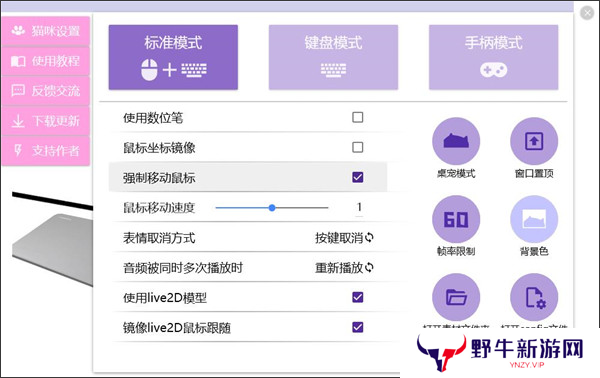Screen dimensions: 600x378
Task: Open background color (背景色) icon
Action: (534, 219)
